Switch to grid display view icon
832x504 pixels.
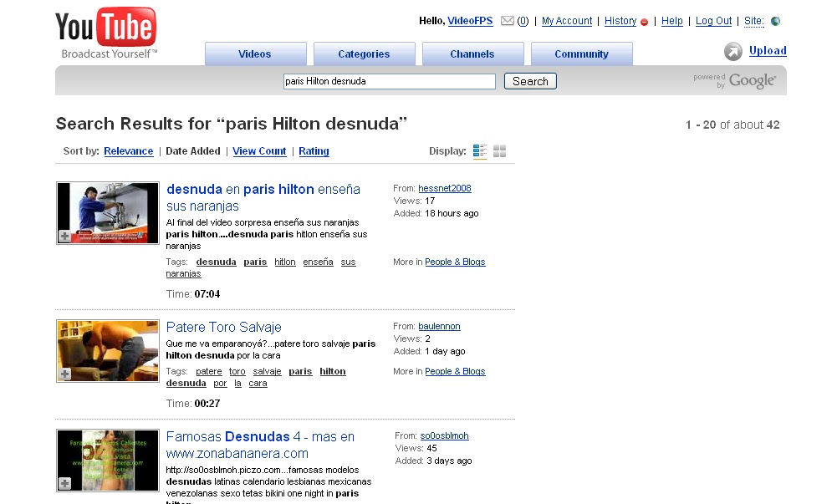coord(499,151)
